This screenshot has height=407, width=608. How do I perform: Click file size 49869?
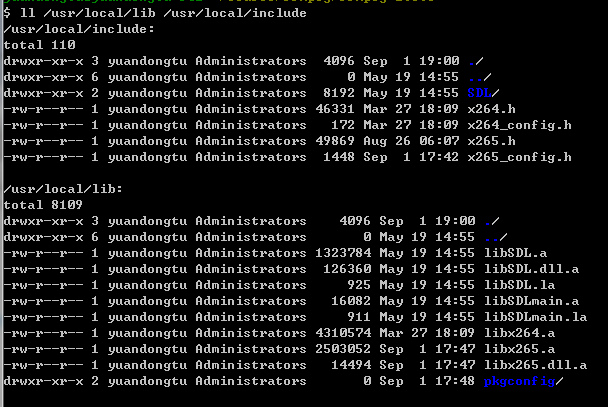pos(335,141)
